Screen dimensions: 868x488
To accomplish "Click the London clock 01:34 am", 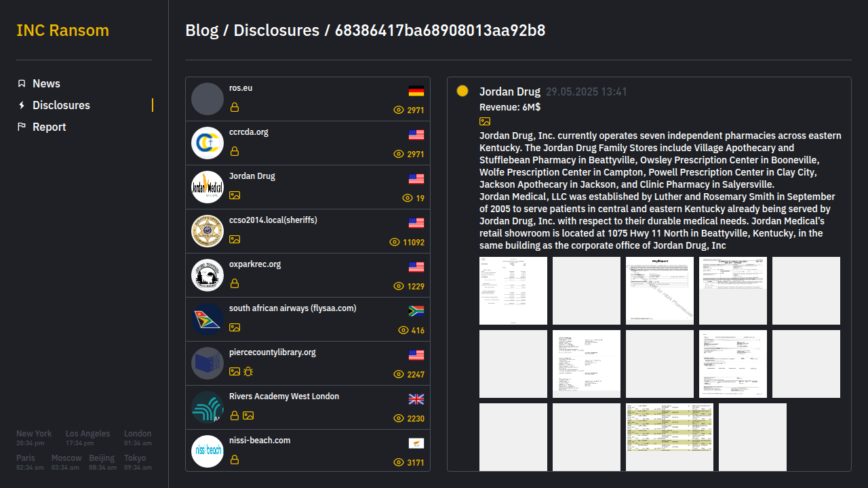I will coord(138,438).
